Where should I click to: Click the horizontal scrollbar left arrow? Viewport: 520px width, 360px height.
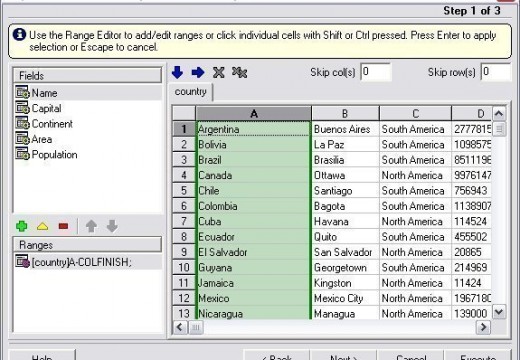pyautogui.click(x=180, y=327)
